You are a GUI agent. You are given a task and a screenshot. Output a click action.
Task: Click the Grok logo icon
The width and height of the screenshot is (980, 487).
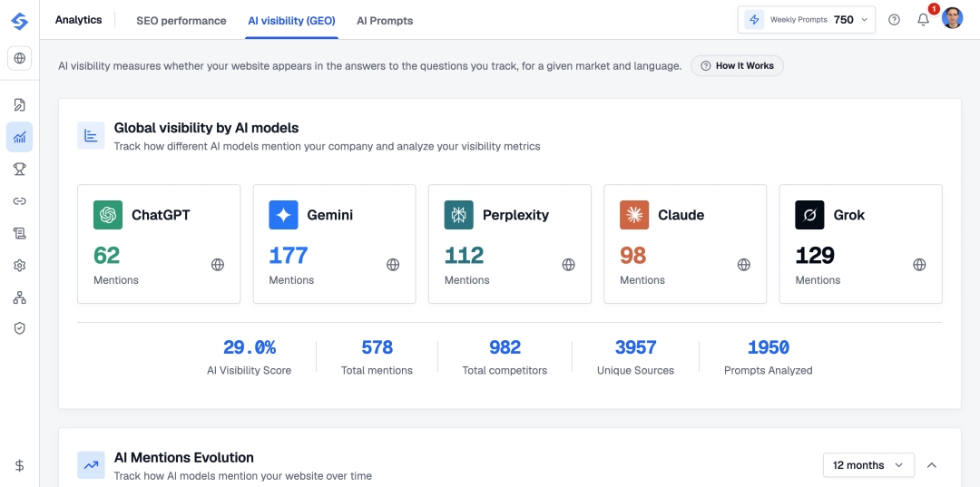click(810, 215)
